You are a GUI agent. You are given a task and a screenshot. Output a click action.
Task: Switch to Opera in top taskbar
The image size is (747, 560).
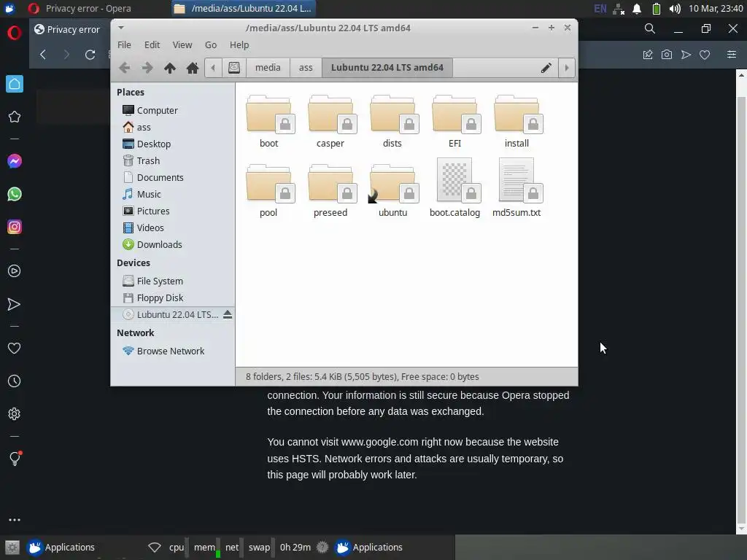pos(80,9)
